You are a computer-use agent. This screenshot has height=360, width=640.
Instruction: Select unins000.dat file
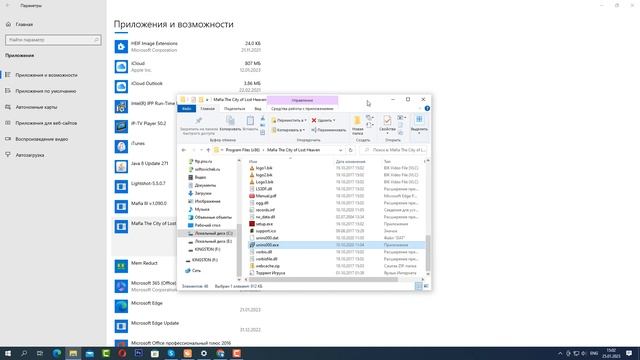267,238
